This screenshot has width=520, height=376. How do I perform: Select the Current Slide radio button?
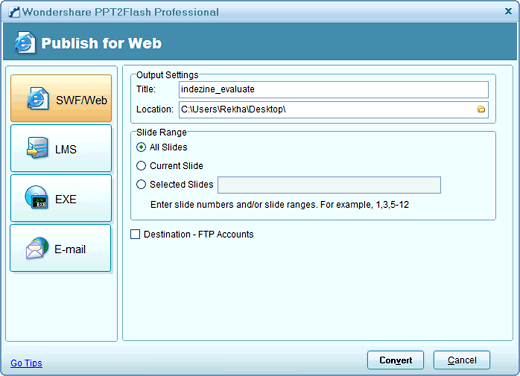(x=141, y=166)
